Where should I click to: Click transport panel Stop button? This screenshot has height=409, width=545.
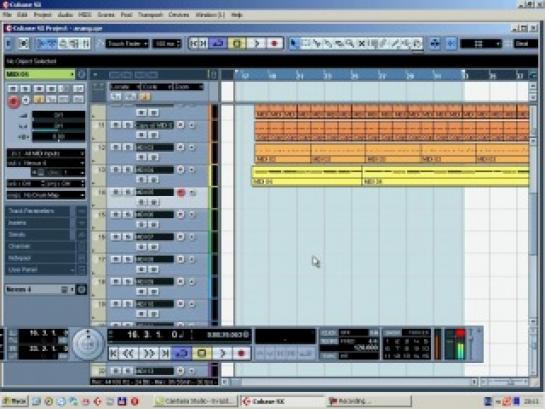click(x=202, y=353)
